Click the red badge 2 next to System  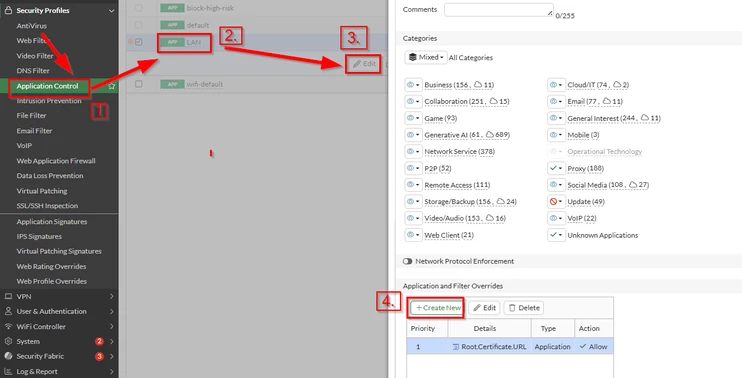coord(99,341)
